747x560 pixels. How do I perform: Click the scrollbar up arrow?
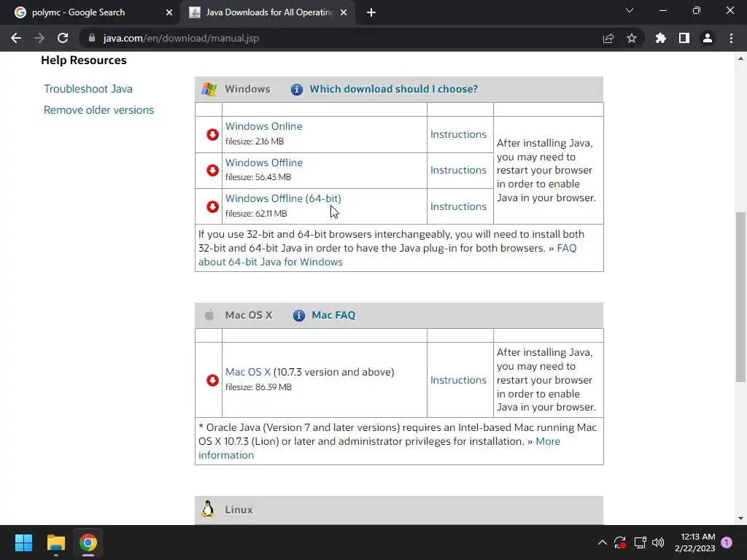[740, 58]
